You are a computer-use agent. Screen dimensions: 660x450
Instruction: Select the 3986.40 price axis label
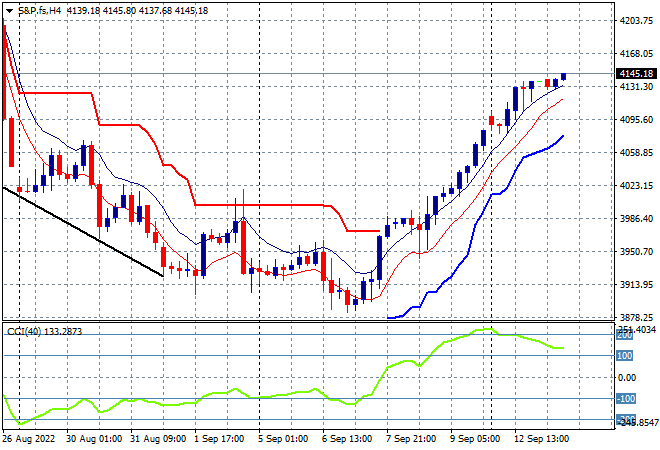[636, 218]
